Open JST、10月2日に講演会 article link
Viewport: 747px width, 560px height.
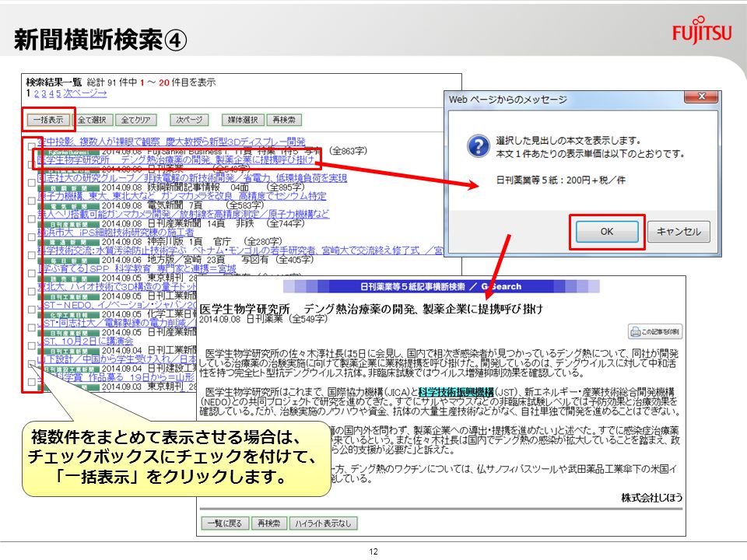(x=86, y=341)
